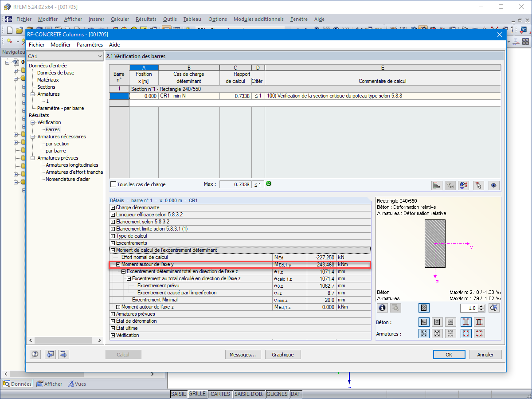Toggle SAISIE D'OB. in status bar
The height and width of the screenshot is (399, 532).
point(249,394)
